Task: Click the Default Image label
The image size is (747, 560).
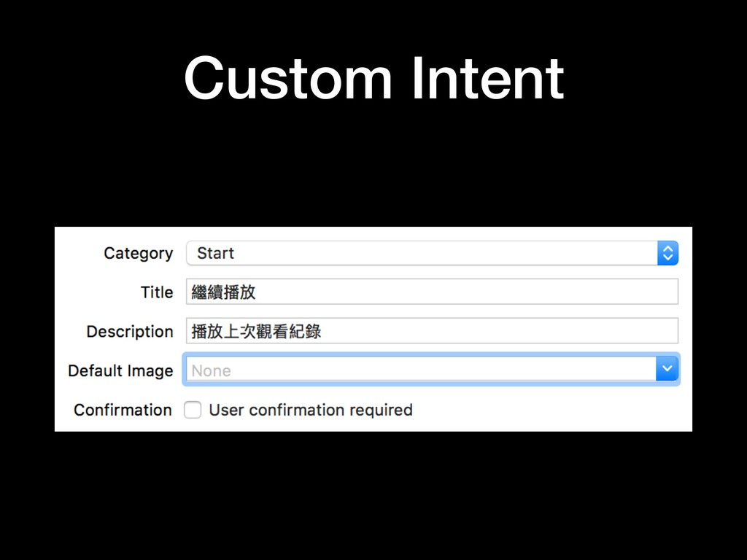Action: [120, 371]
